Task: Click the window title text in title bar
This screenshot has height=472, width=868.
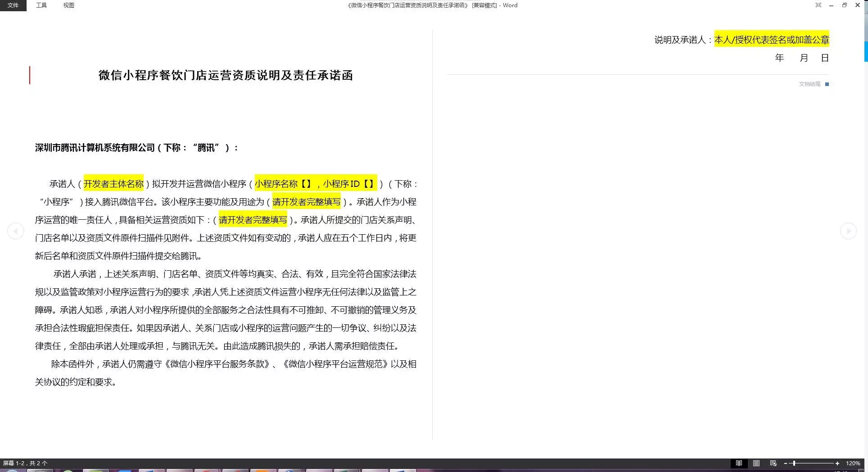Action: pyautogui.click(x=433, y=5)
